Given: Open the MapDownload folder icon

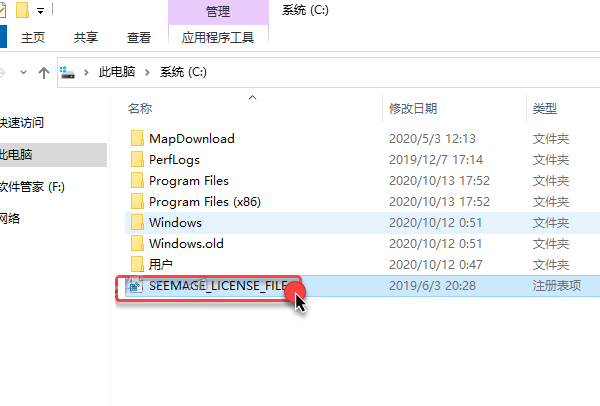Looking at the screenshot, I should pos(137,139).
